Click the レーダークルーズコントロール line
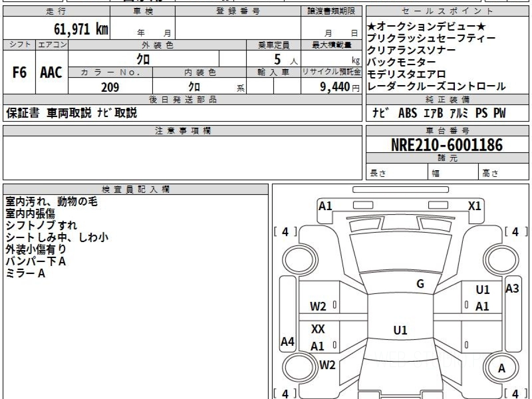532x399 pixels. [x=436, y=86]
